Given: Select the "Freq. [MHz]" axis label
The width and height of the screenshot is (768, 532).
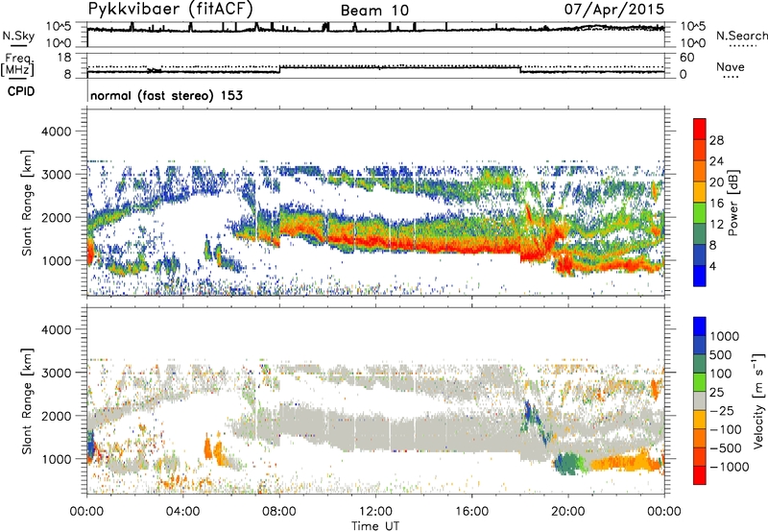Looking at the screenshot, I should pos(17,65).
